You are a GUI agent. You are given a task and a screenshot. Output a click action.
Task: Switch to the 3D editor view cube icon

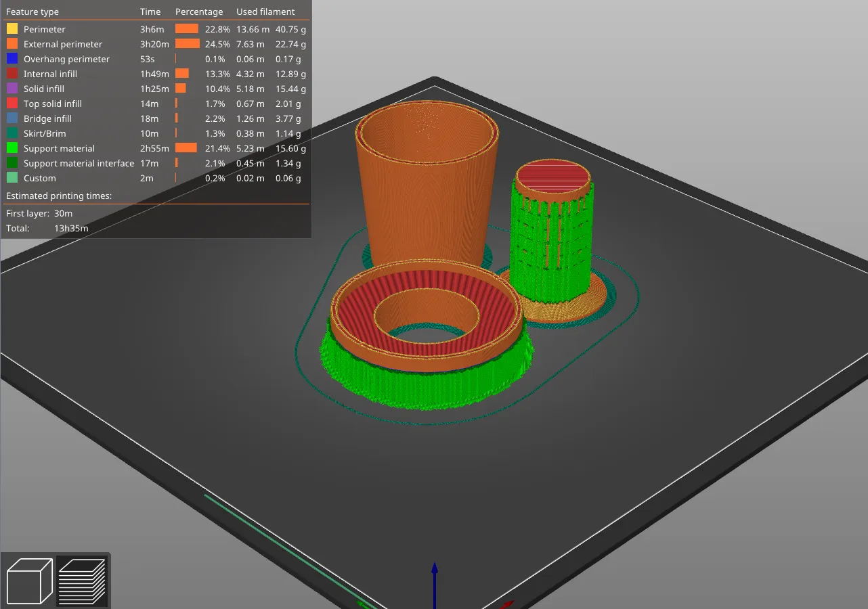[29, 581]
